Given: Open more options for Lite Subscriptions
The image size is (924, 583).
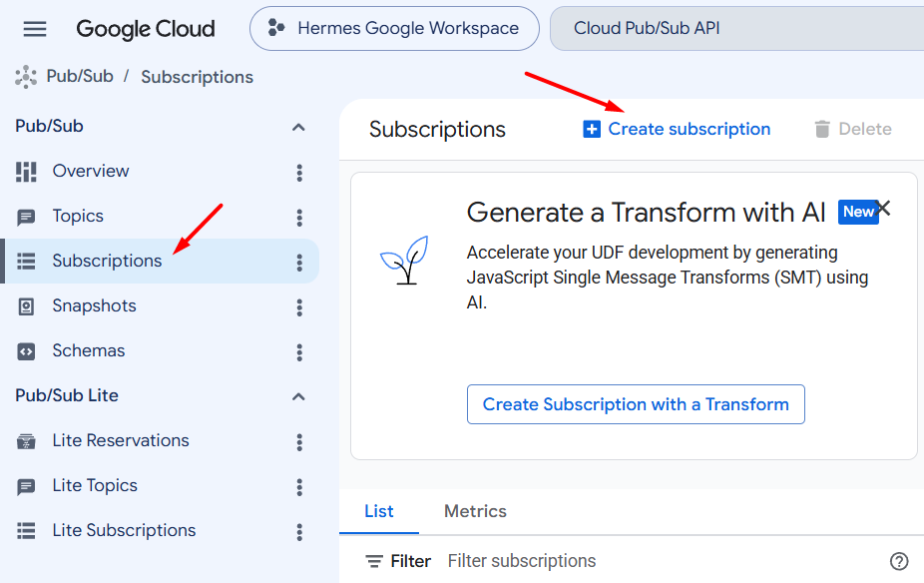Looking at the screenshot, I should point(299,532).
